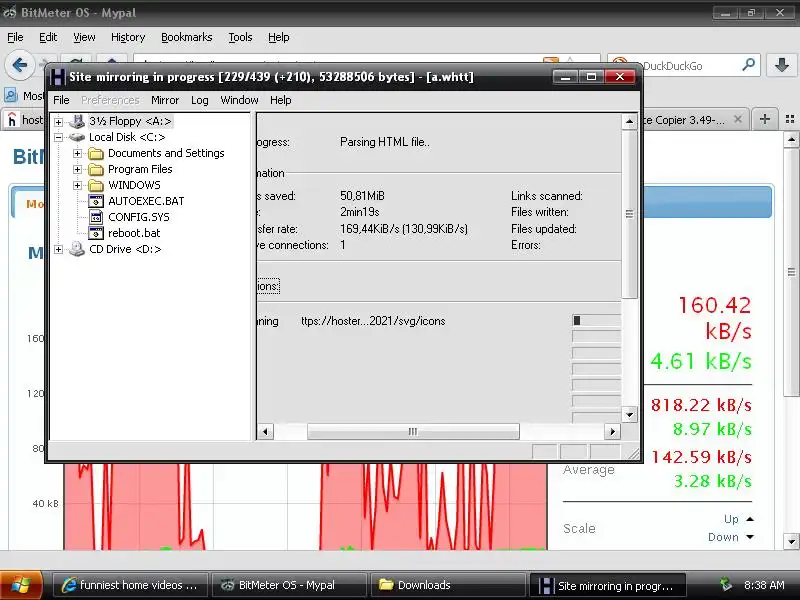Expand the 3½ Floppy <A:> tree node
This screenshot has width=800, height=600.
(x=58, y=121)
